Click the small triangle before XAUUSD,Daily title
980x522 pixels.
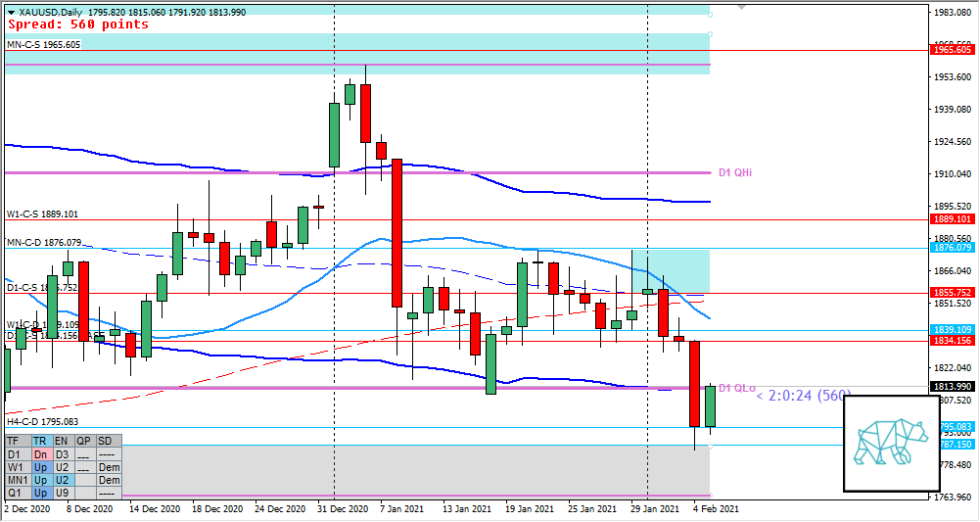[x=10, y=11]
